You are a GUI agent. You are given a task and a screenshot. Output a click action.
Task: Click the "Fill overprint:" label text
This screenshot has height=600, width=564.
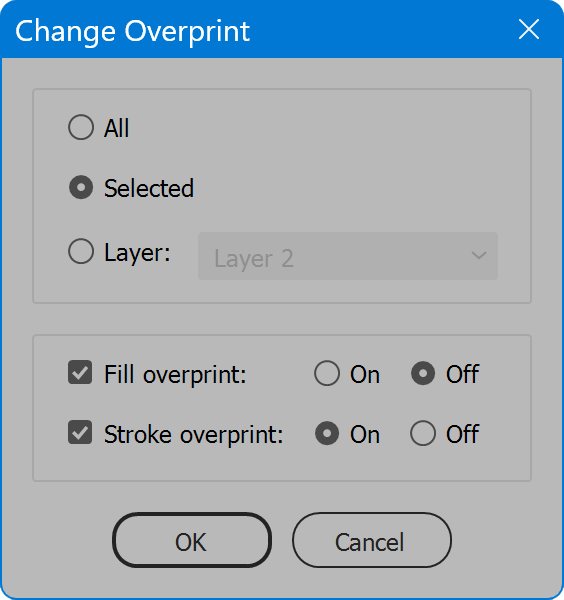pyautogui.click(x=175, y=374)
